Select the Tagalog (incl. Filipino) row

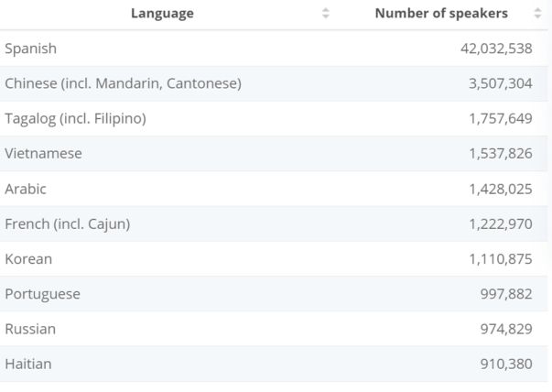(75, 118)
